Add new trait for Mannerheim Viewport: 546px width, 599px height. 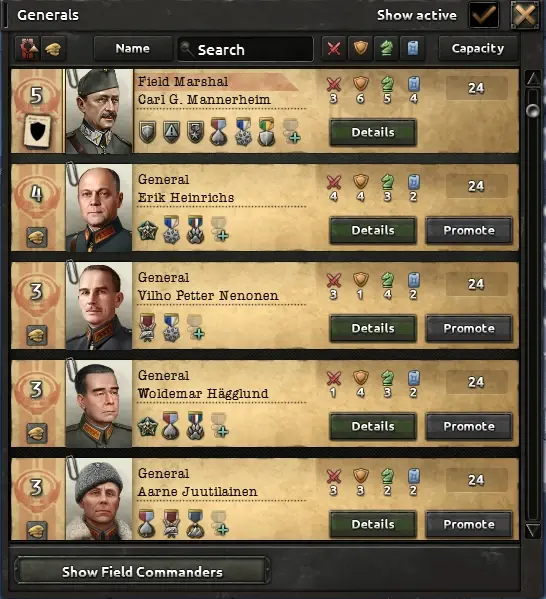(x=292, y=132)
